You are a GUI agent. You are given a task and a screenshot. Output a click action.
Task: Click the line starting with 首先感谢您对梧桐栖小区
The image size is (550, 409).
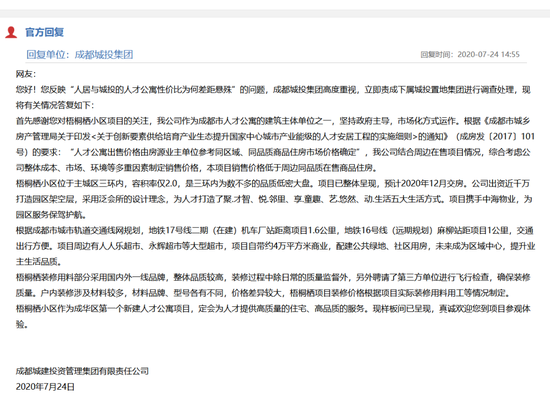click(273, 121)
